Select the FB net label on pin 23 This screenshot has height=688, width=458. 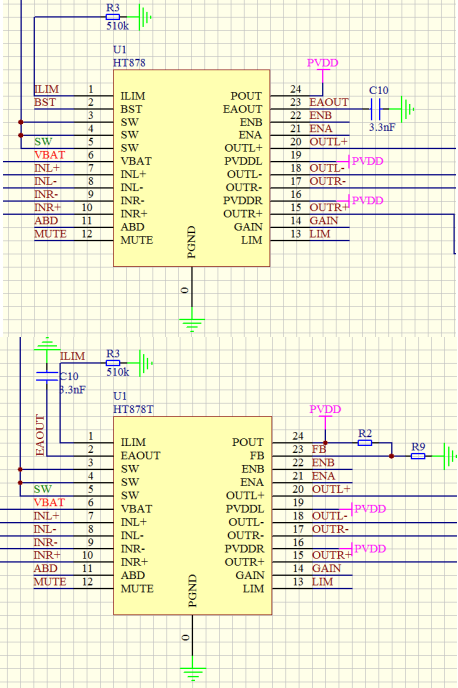pyautogui.click(x=319, y=449)
